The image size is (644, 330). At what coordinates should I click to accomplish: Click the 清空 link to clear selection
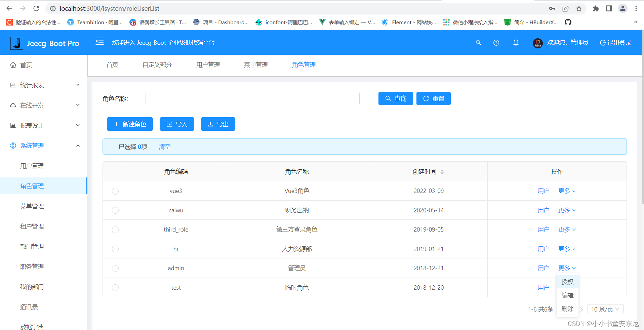(164, 147)
